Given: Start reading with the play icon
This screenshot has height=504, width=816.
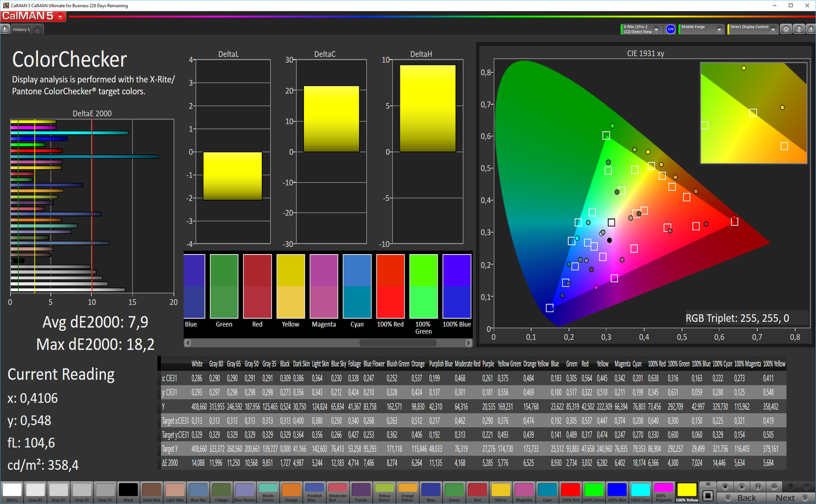Looking at the screenshot, I should [x=742, y=487].
